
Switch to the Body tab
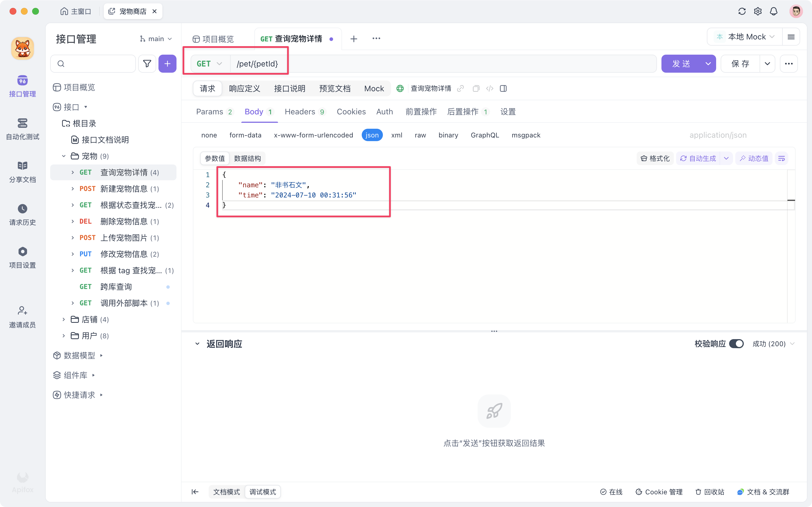coord(255,112)
